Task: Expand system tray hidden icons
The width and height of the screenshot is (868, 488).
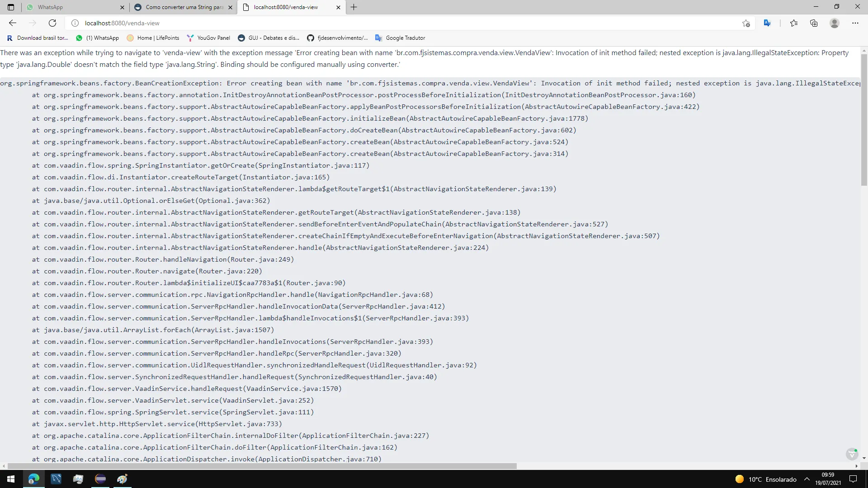Action: pos(807,479)
